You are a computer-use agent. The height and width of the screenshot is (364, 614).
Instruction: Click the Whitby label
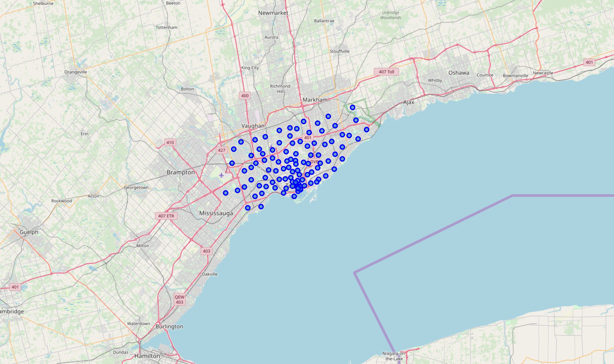tap(435, 80)
